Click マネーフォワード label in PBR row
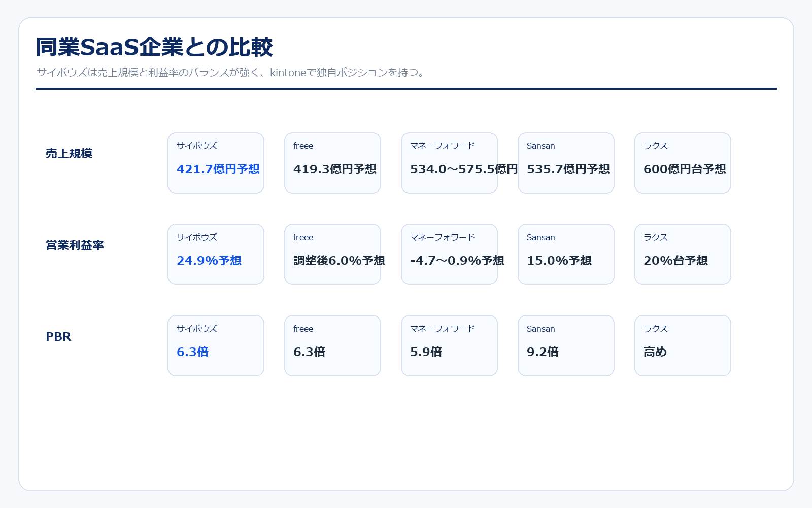The height and width of the screenshot is (508, 812). click(x=443, y=329)
